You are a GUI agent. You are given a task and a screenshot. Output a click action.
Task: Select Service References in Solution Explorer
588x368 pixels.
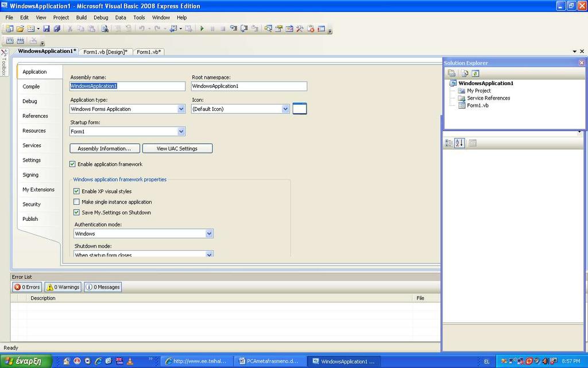pyautogui.click(x=488, y=98)
